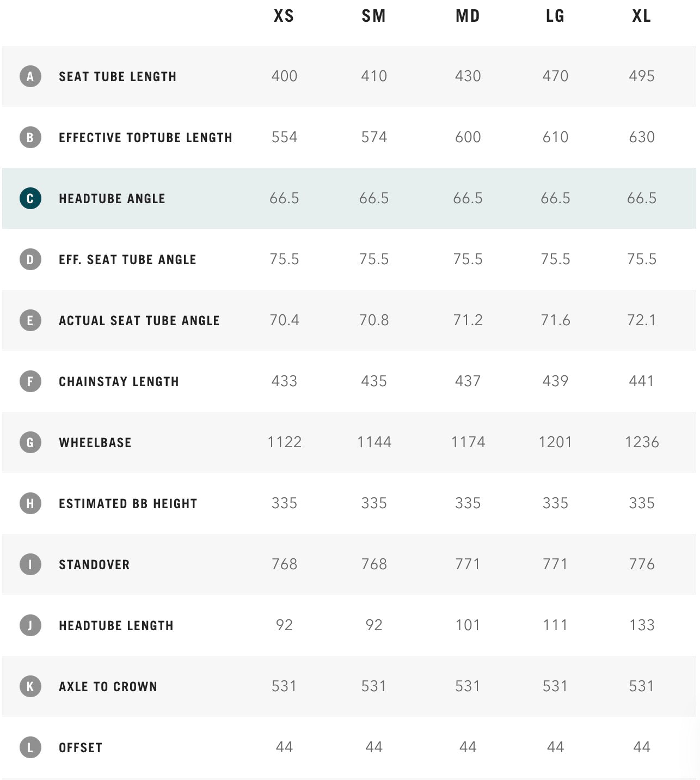Click the circled B toptube icon
Viewport: 700px width, 780px height.
click(x=30, y=137)
